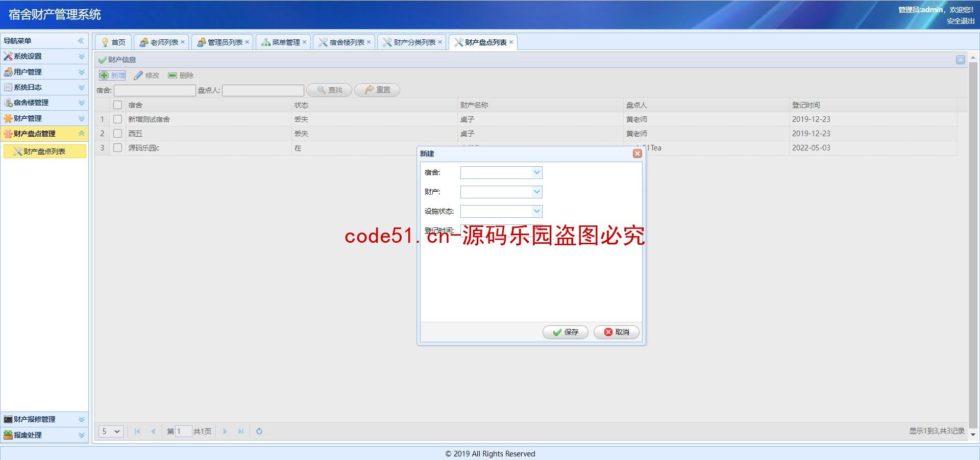This screenshot has height=460, width=980.
Task: Close the 管理员列表 tab
Action: [247, 42]
